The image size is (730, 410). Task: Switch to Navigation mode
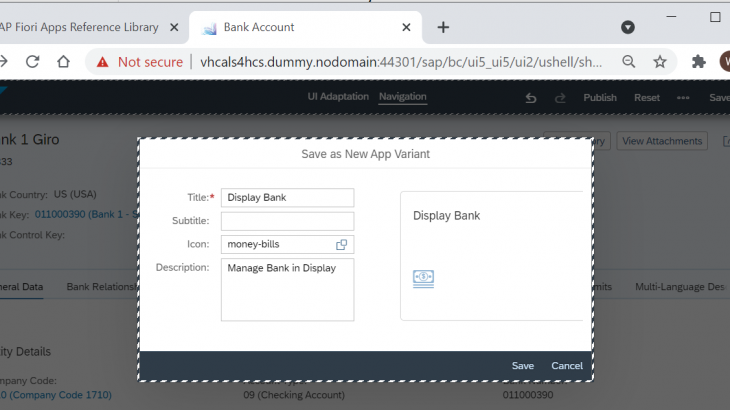(x=403, y=96)
